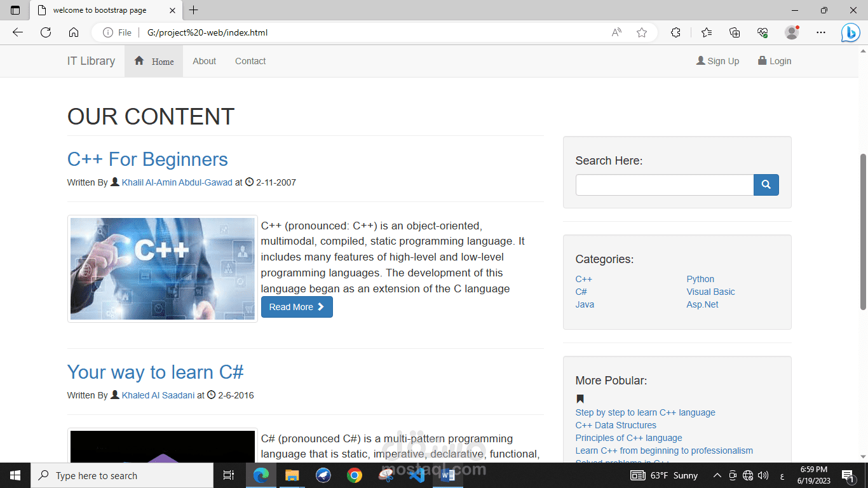Open Task View on the taskbar

click(229, 475)
